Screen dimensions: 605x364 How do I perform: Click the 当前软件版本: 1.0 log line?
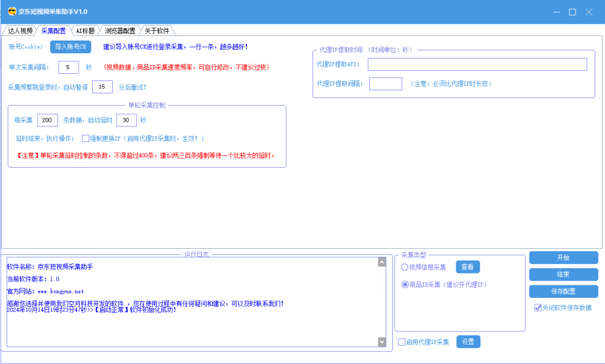pos(33,279)
